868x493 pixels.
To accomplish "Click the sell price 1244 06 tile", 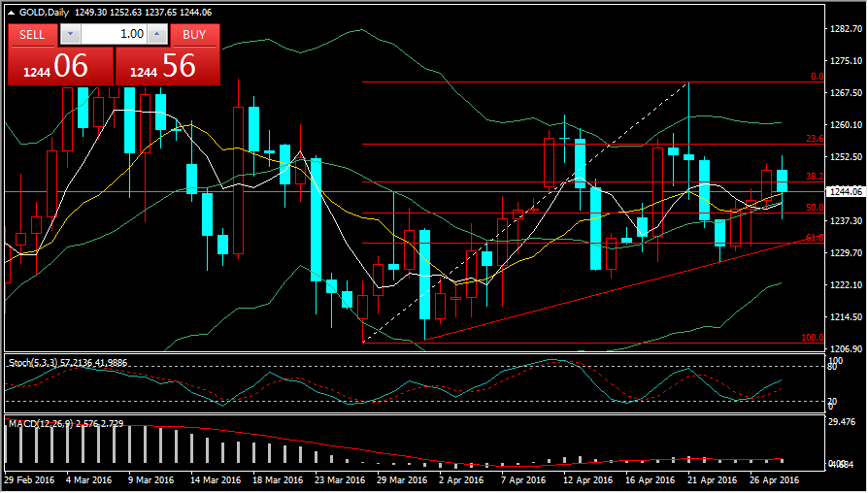I will (60, 66).
